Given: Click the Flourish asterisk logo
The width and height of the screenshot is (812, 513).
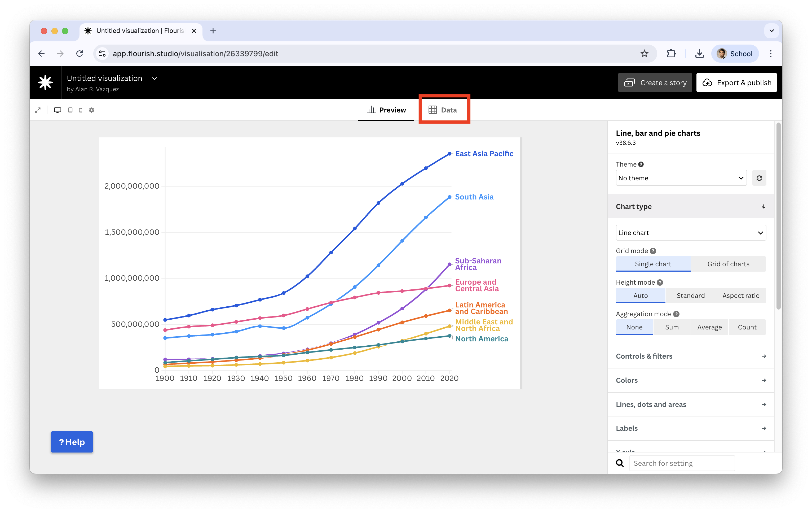Looking at the screenshot, I should click(45, 83).
